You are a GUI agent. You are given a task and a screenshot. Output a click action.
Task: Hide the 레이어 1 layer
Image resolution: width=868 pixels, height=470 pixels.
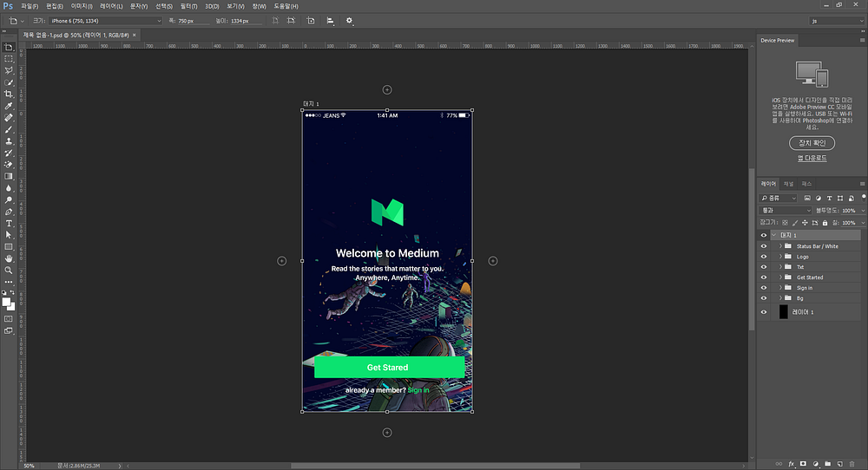(763, 312)
